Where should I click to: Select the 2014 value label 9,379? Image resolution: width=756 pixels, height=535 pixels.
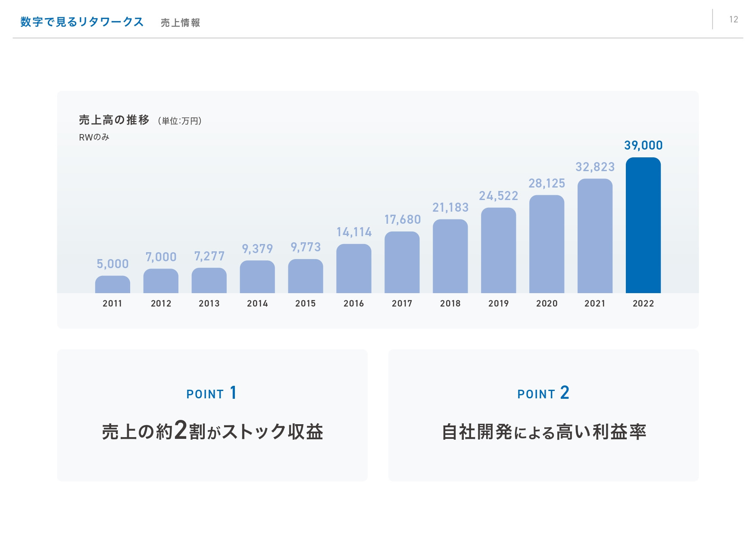click(257, 249)
